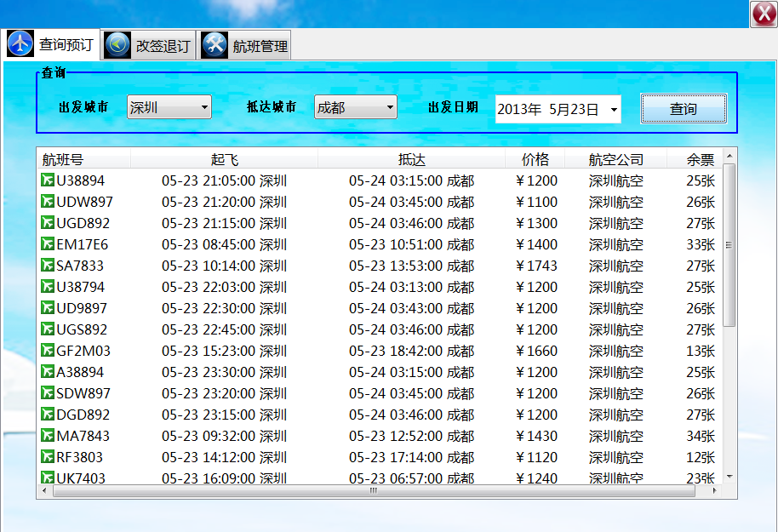Click the 查询 search button
This screenshot has height=532, width=778.
pos(684,109)
